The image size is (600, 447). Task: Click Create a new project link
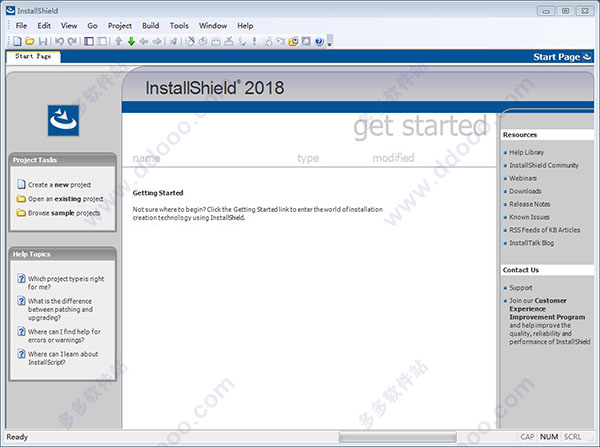[60, 185]
